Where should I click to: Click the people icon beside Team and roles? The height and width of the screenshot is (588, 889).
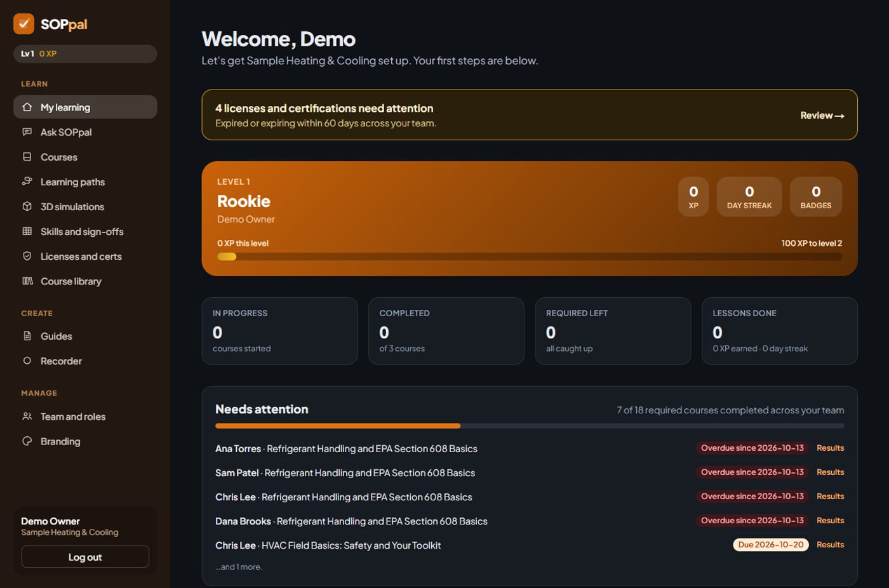(27, 417)
